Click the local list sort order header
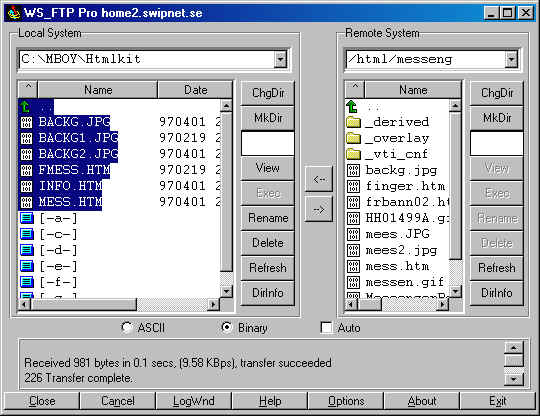The image size is (540, 416). click(28, 89)
